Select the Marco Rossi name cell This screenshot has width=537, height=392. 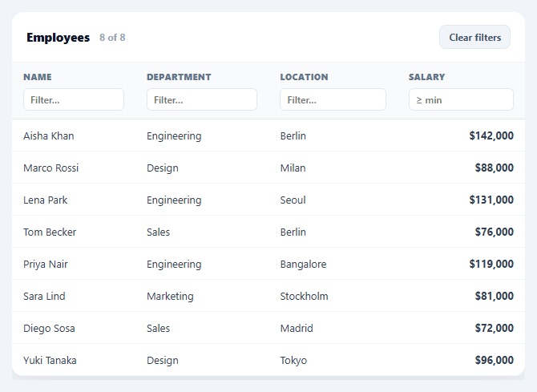pos(51,168)
